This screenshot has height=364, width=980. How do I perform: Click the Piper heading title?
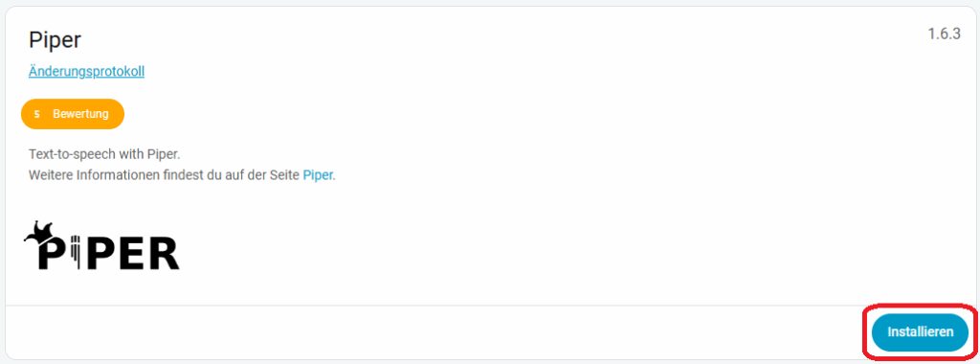55,40
